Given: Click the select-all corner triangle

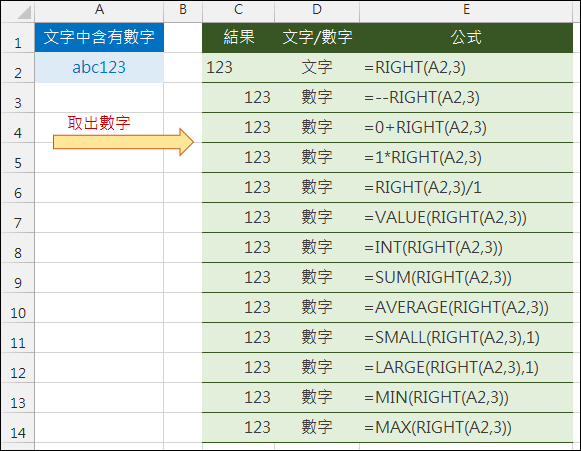Looking at the screenshot, I should click(x=24, y=13).
